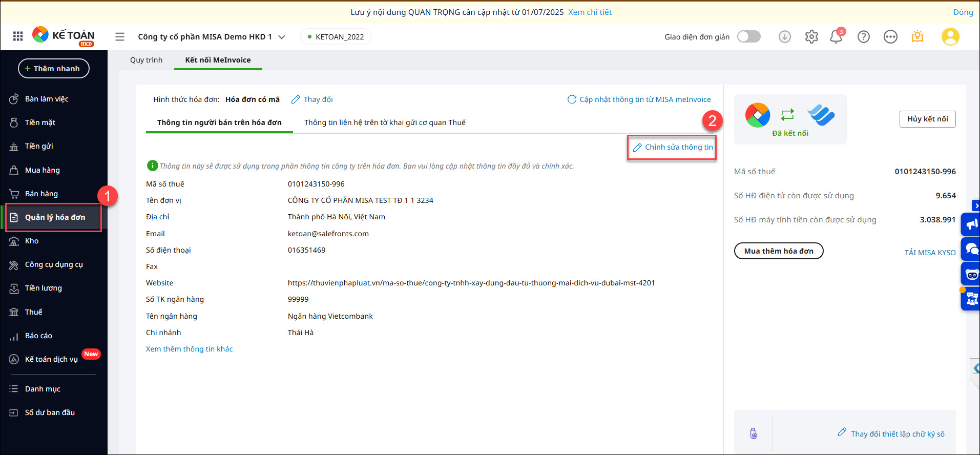Click Mua thêm hóa đơn button
The height and width of the screenshot is (455, 980).
point(779,251)
